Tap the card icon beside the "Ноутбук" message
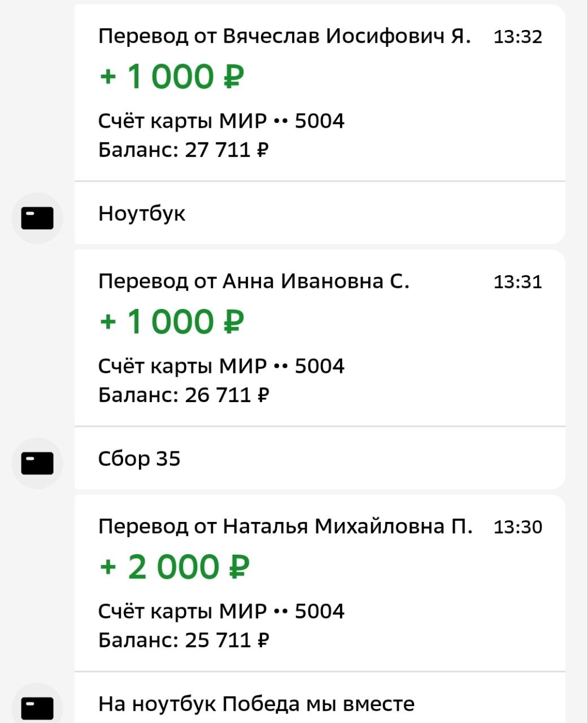The image size is (588, 723). [x=37, y=218]
